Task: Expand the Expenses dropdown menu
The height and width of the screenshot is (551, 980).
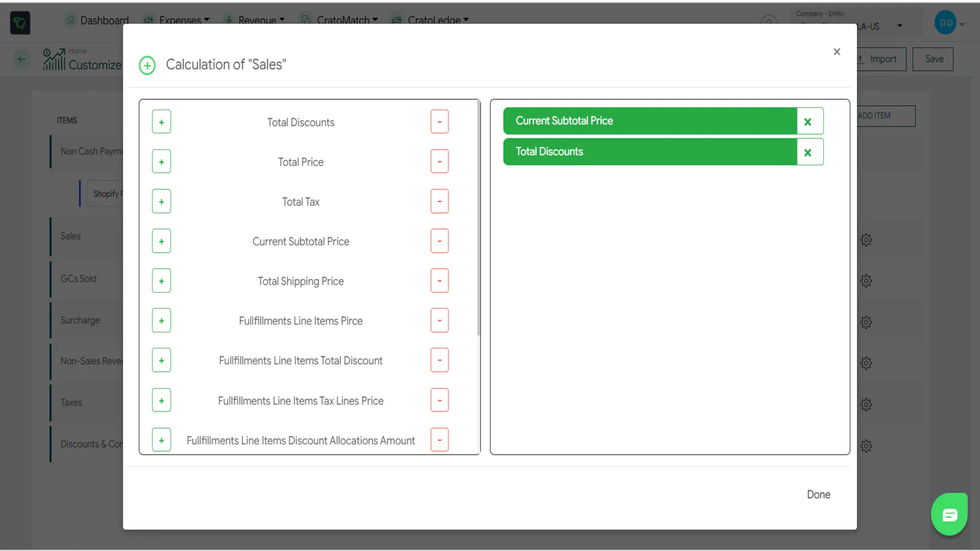Action: pyautogui.click(x=179, y=20)
